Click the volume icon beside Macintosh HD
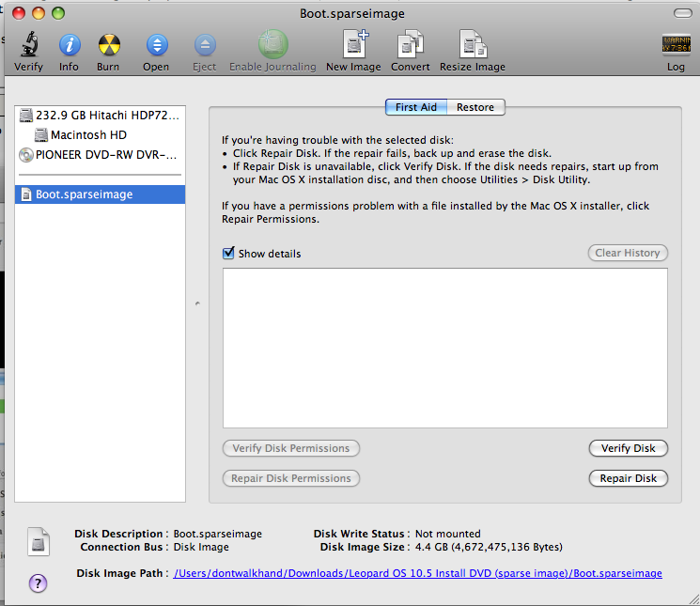 tap(41, 134)
